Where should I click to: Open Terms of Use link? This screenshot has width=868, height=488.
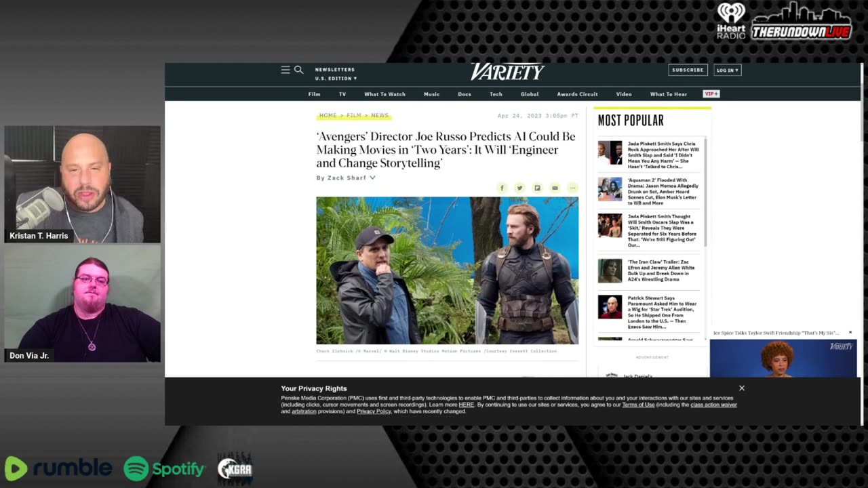point(638,405)
